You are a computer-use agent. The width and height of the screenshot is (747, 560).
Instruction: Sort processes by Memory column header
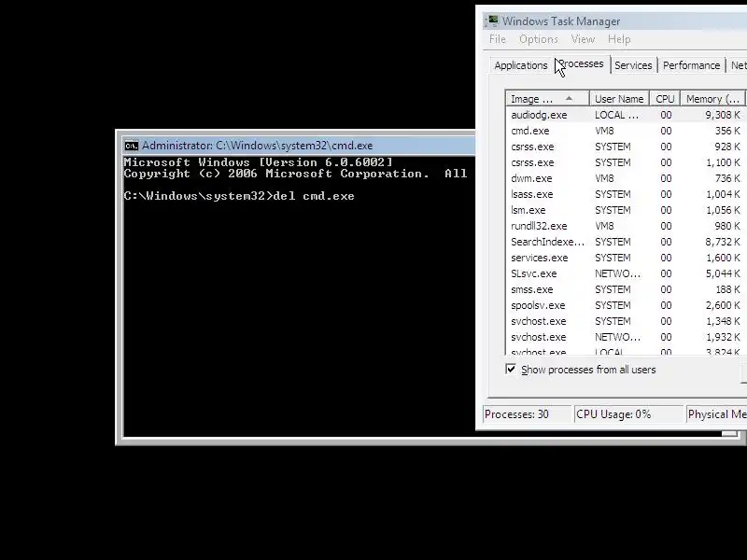tap(712, 99)
